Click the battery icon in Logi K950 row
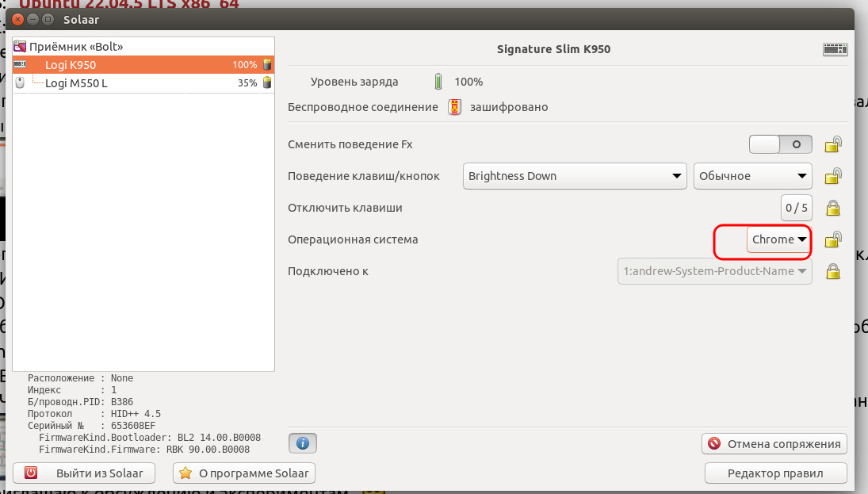The image size is (868, 494). 267,65
